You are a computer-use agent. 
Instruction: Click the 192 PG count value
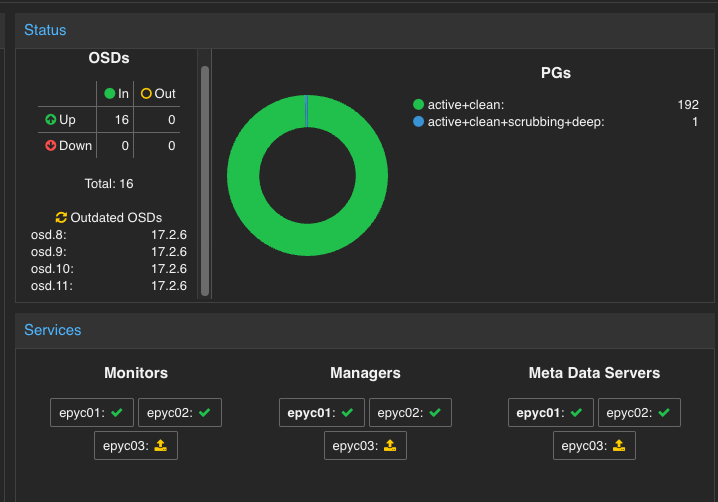tap(688, 105)
